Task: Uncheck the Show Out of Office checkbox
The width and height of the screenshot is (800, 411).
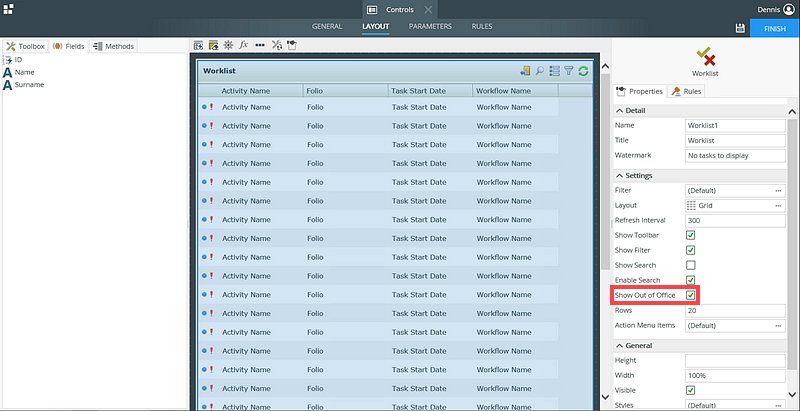Action: point(690,295)
